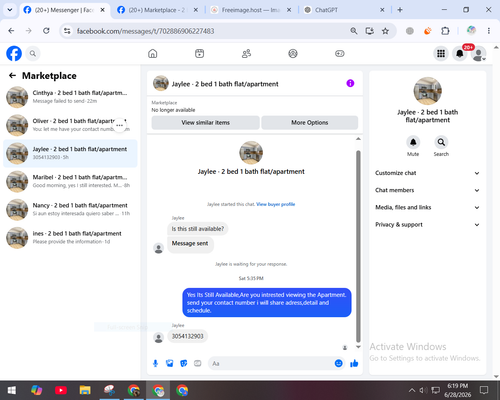The height and width of the screenshot is (400, 500).
Task: Select the number message 3054132903
Action: (x=187, y=336)
